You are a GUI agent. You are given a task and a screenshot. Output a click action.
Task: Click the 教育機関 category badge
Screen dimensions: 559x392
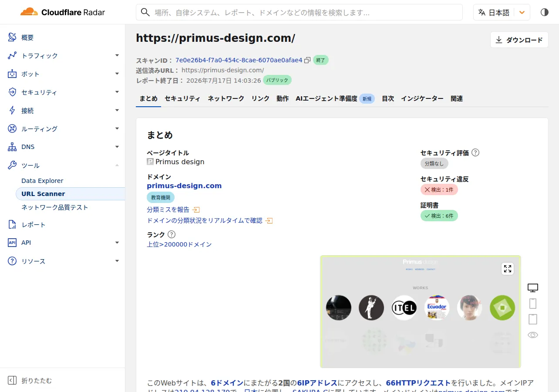coord(161,197)
